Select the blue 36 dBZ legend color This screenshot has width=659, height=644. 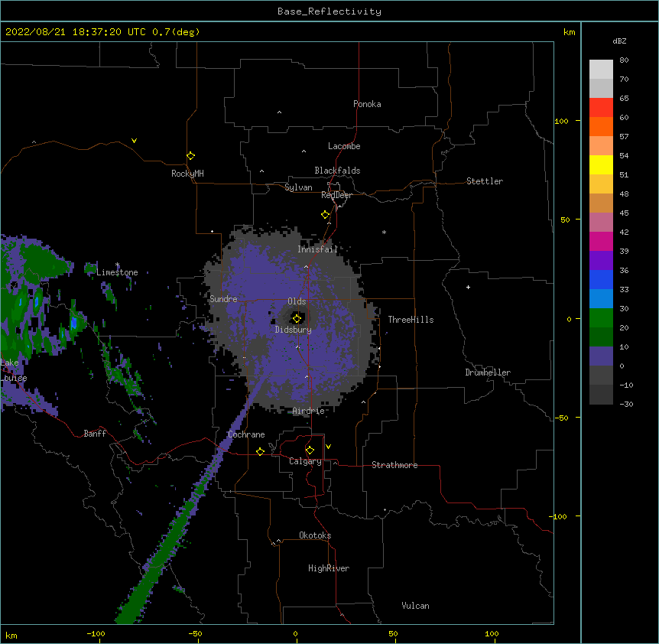click(601, 279)
